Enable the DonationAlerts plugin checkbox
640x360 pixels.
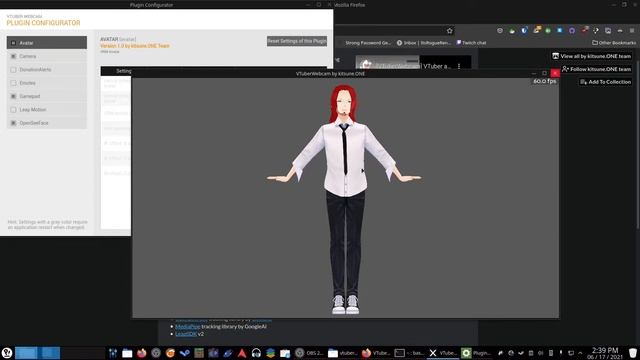pyautogui.click(x=13, y=70)
